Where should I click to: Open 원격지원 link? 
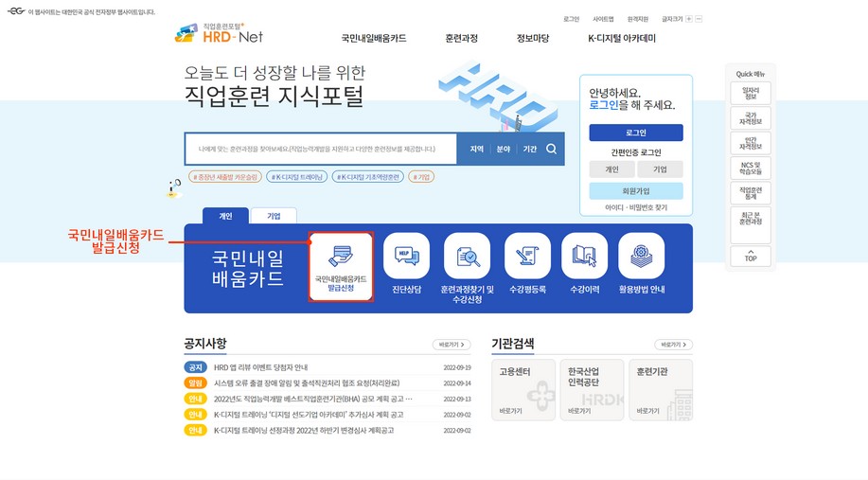(x=638, y=19)
